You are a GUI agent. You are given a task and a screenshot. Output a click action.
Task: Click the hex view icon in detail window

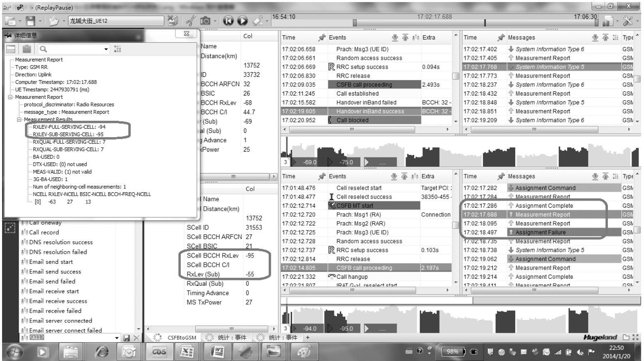coord(11,49)
